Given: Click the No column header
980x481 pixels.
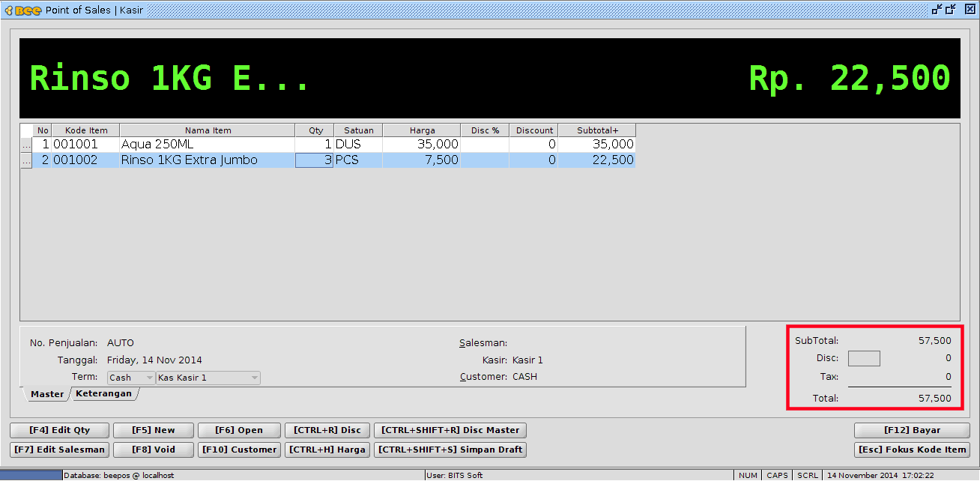Looking at the screenshot, I should tap(43, 130).
